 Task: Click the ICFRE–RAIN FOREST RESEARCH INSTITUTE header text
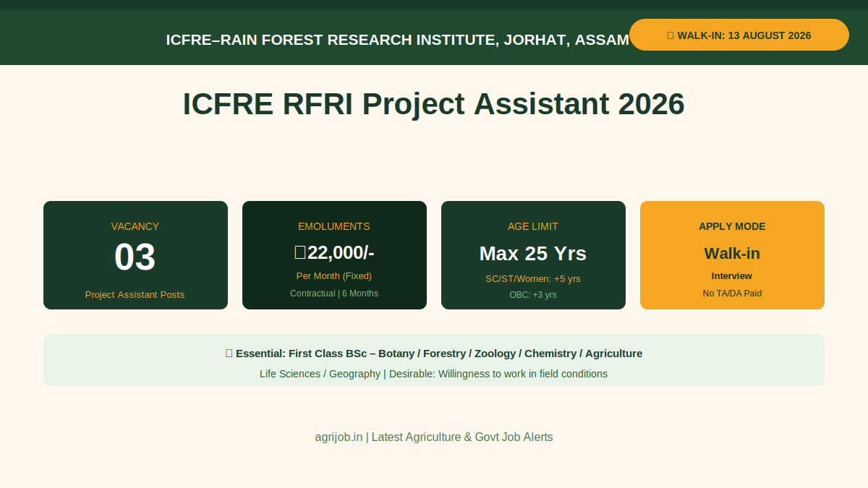point(397,40)
